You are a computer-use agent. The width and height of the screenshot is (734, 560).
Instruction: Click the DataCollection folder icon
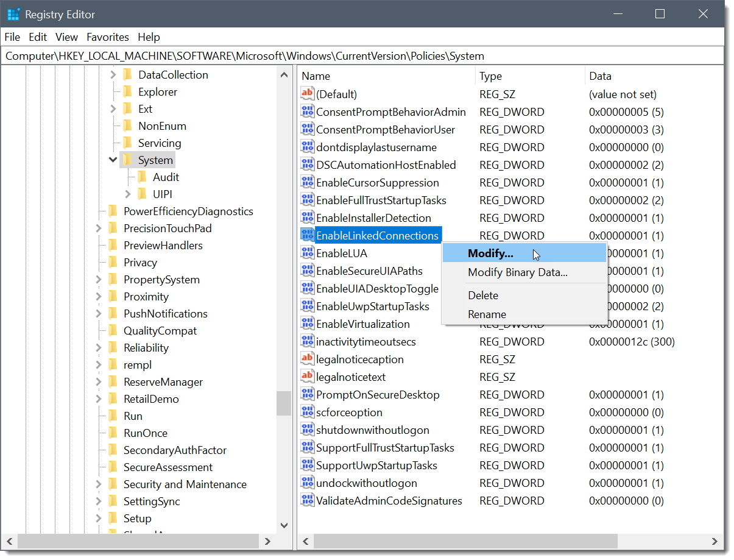tap(127, 74)
